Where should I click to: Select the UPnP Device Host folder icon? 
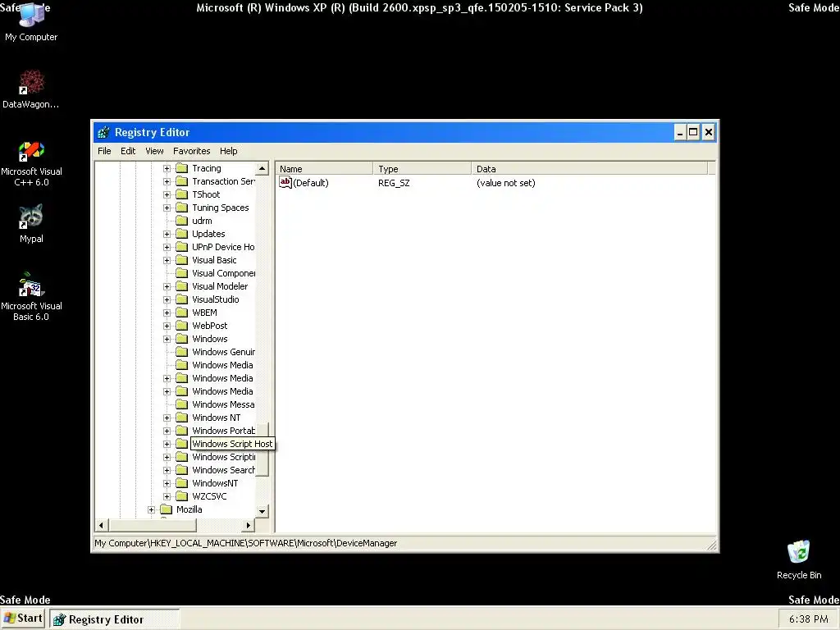pos(181,247)
